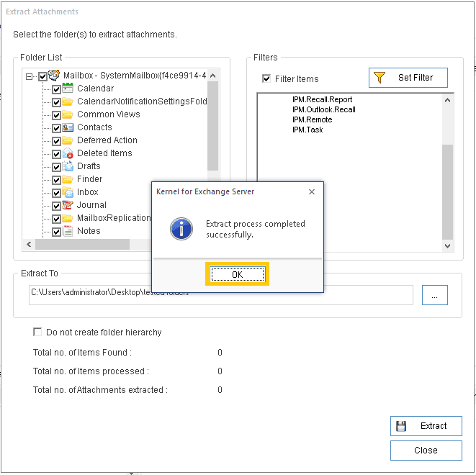
Task: Uncheck the Finder checkbox
Action: [x=56, y=180]
